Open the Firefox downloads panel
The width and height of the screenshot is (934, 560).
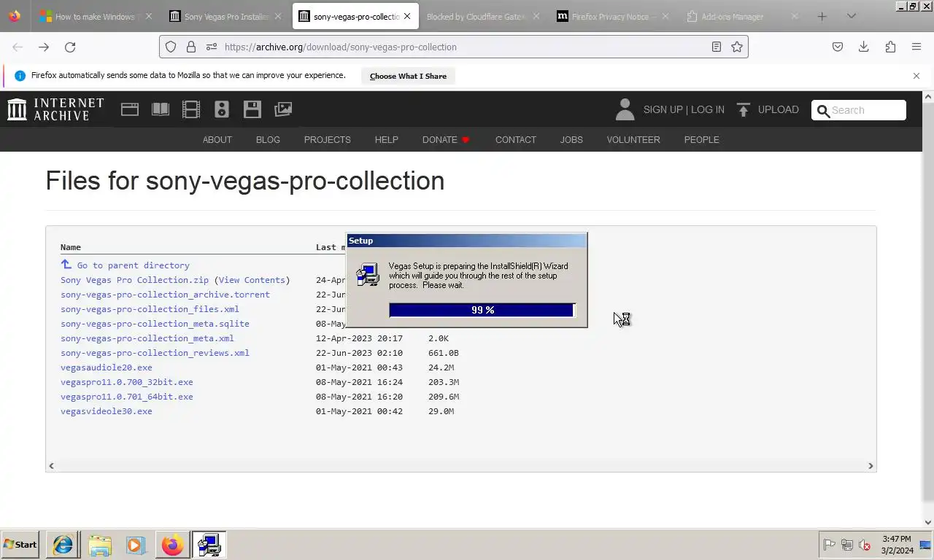[864, 47]
